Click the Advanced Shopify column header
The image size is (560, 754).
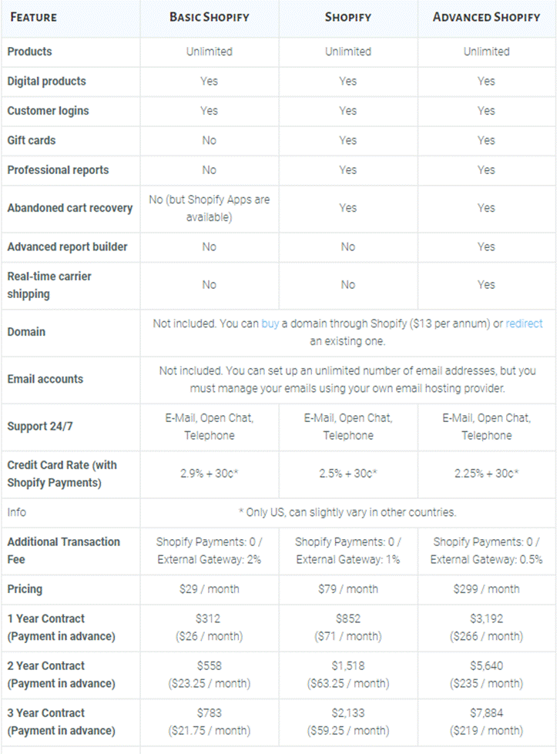pyautogui.click(x=486, y=17)
